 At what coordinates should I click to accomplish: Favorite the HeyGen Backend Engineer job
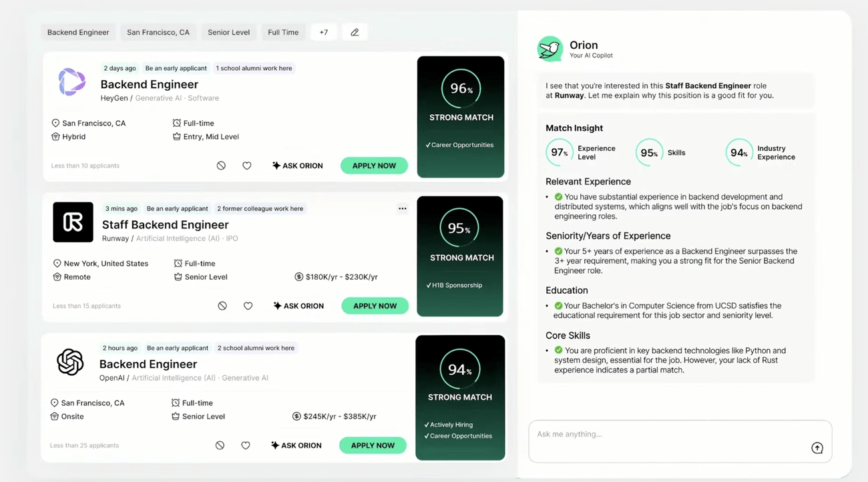point(247,165)
